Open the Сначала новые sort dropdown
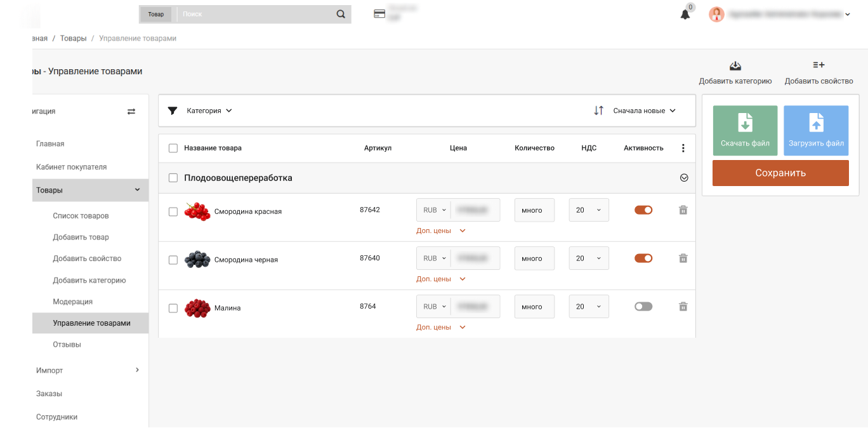 644,110
